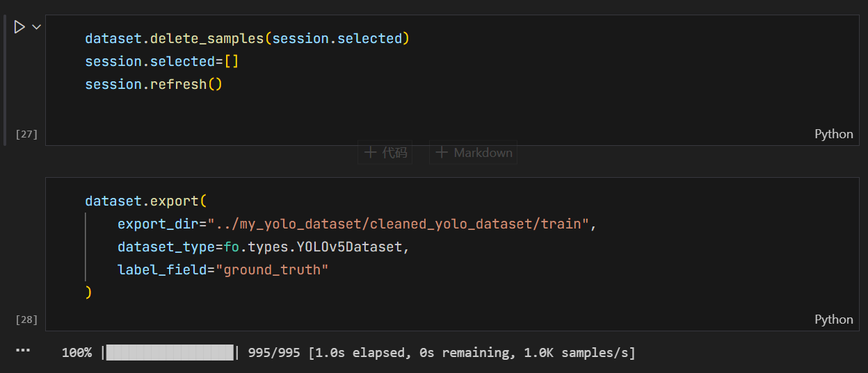Place cursor at closing parenthesis of export call
Image resolution: width=868 pixels, height=373 pixels.
(88, 292)
